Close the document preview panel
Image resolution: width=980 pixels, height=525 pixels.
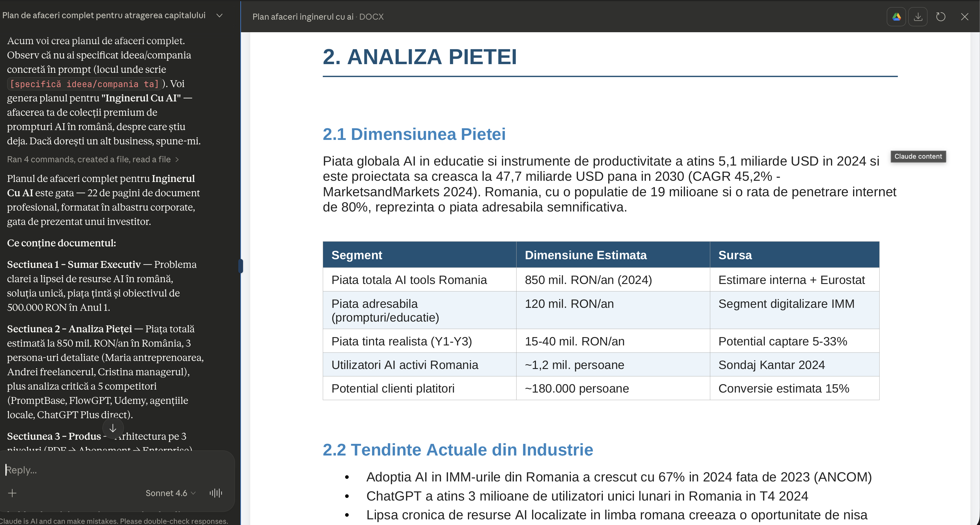pyautogui.click(x=964, y=17)
